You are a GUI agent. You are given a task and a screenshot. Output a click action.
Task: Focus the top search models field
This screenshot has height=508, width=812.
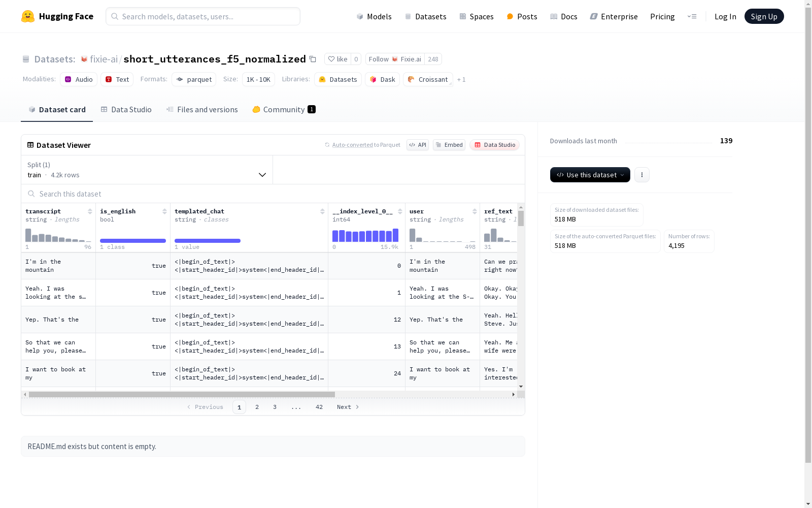pyautogui.click(x=203, y=16)
